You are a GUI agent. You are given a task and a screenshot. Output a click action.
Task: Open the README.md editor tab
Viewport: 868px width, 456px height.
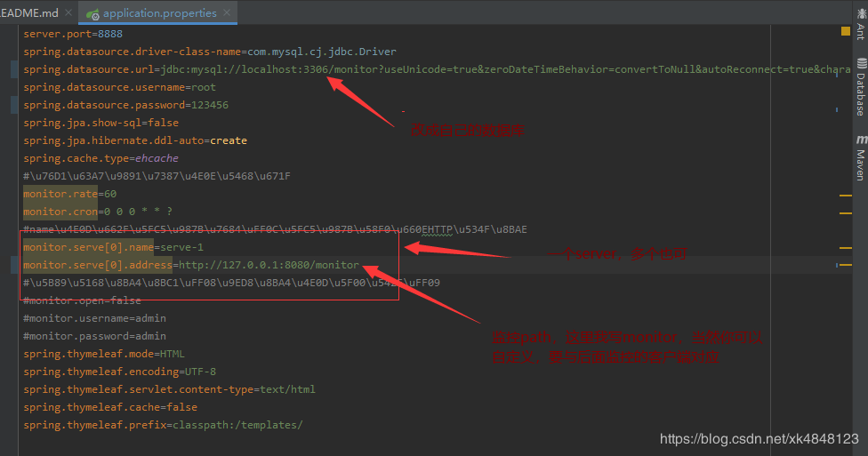[28, 12]
